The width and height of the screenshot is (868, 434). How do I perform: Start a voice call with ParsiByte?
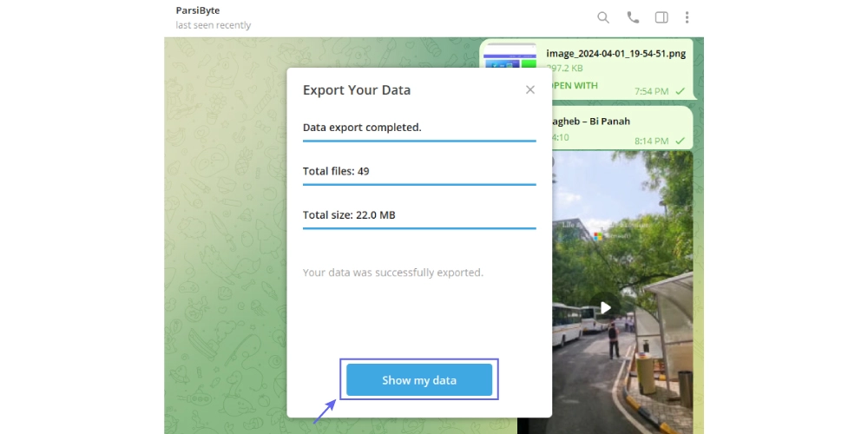point(632,17)
